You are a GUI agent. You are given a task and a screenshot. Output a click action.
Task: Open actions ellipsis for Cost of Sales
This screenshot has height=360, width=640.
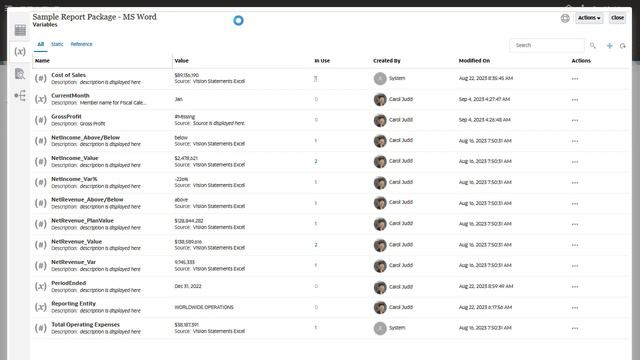[x=575, y=78]
